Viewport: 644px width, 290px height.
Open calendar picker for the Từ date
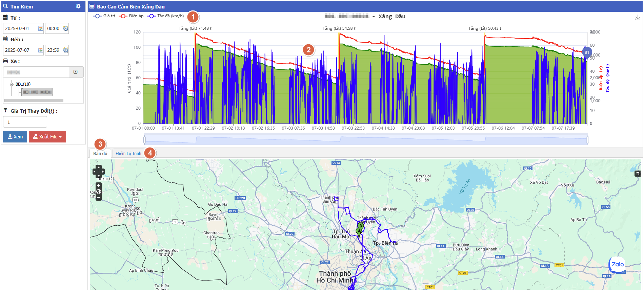[41, 29]
